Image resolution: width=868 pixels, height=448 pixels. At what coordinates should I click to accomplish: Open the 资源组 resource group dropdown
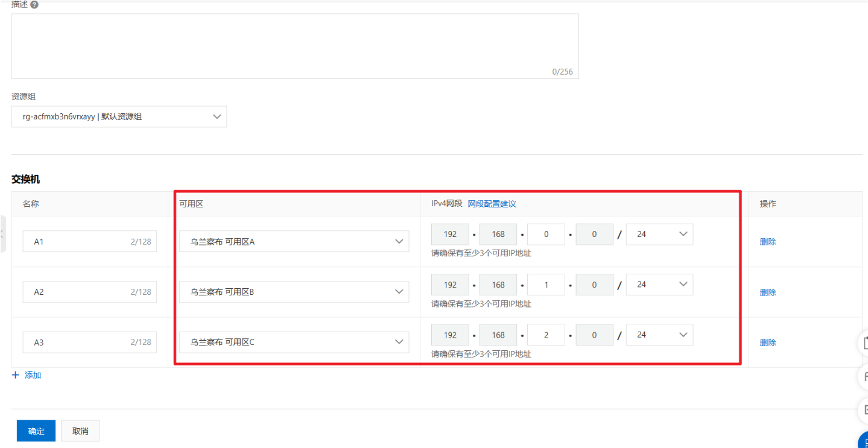119,117
